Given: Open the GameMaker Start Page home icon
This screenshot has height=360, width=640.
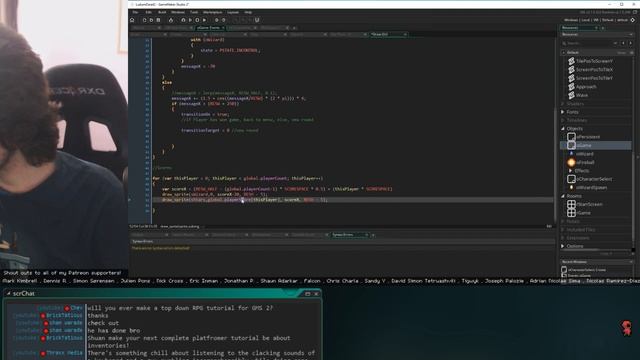Looking at the screenshot, I should coord(132,20).
